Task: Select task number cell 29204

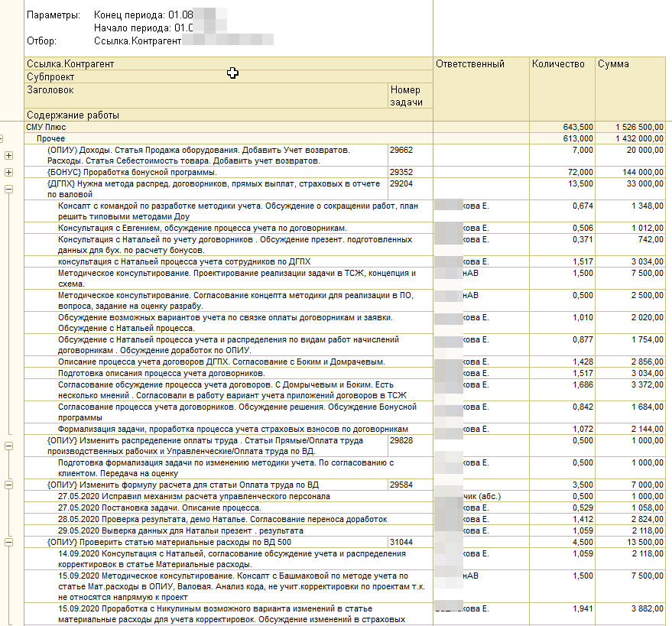Action: [411, 189]
